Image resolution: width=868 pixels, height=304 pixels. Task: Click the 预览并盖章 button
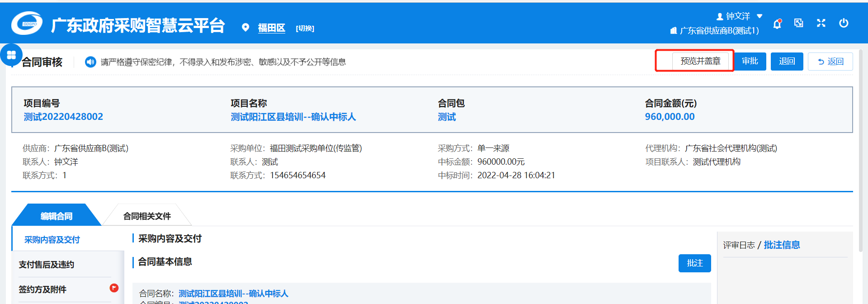pyautogui.click(x=700, y=61)
